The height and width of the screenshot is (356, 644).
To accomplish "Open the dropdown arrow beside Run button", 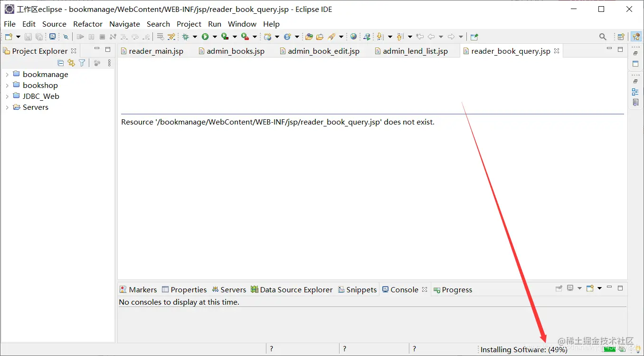I will point(215,37).
